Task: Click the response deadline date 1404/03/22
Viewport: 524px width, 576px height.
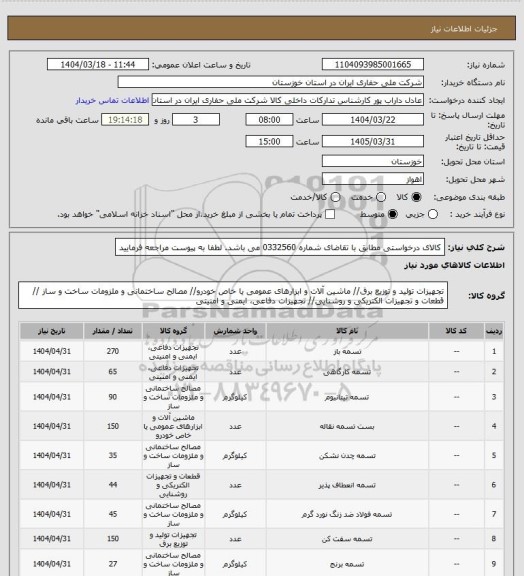Action: pos(373,120)
